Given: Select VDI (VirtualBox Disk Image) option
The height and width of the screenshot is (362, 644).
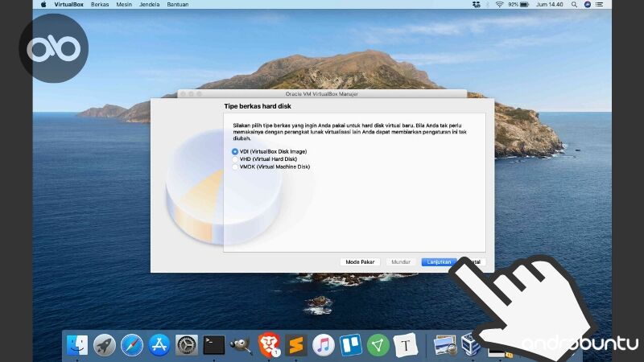Looking at the screenshot, I should click(x=270, y=151).
